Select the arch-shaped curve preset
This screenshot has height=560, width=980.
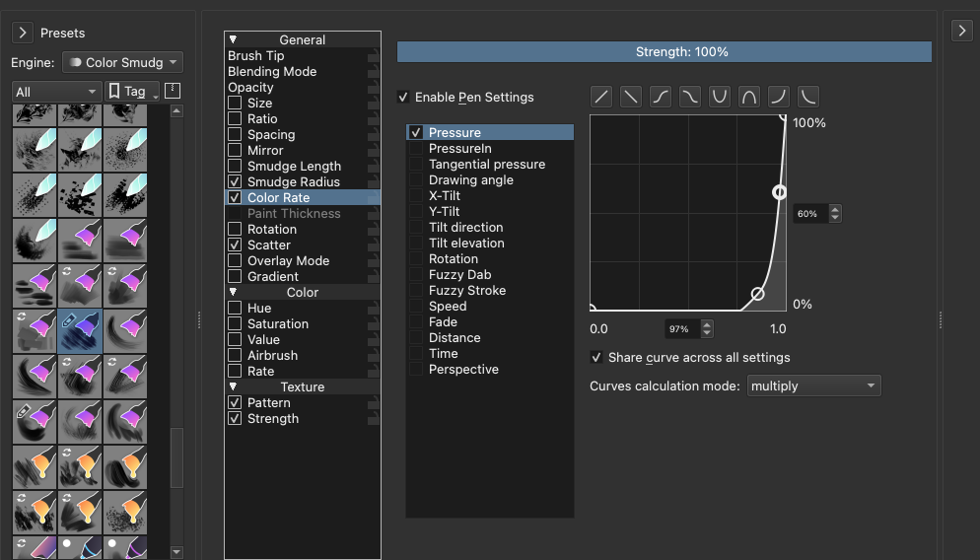[x=749, y=97]
